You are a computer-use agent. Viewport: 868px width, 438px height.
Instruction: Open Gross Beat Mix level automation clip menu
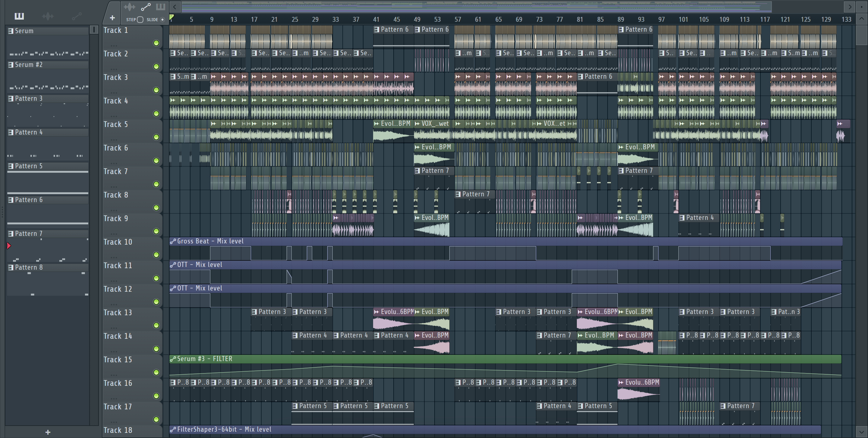(x=173, y=241)
